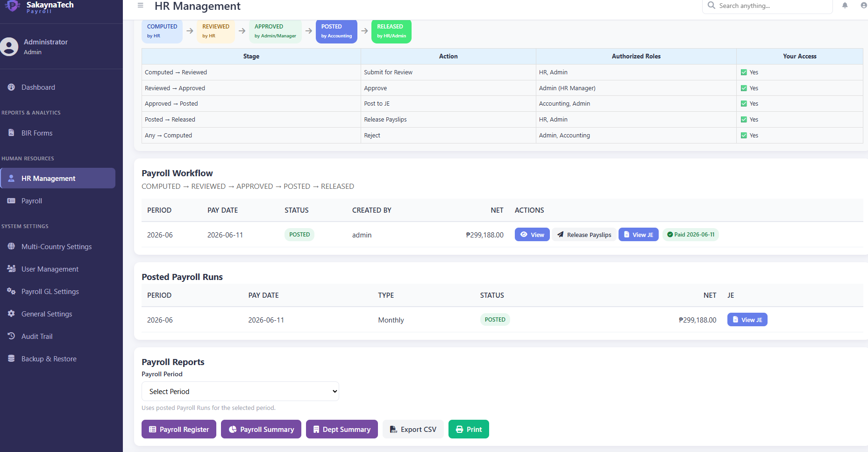This screenshot has height=452, width=868.
Task: Click the RELEASED by HR/Admin stage chip
Action: click(x=391, y=31)
